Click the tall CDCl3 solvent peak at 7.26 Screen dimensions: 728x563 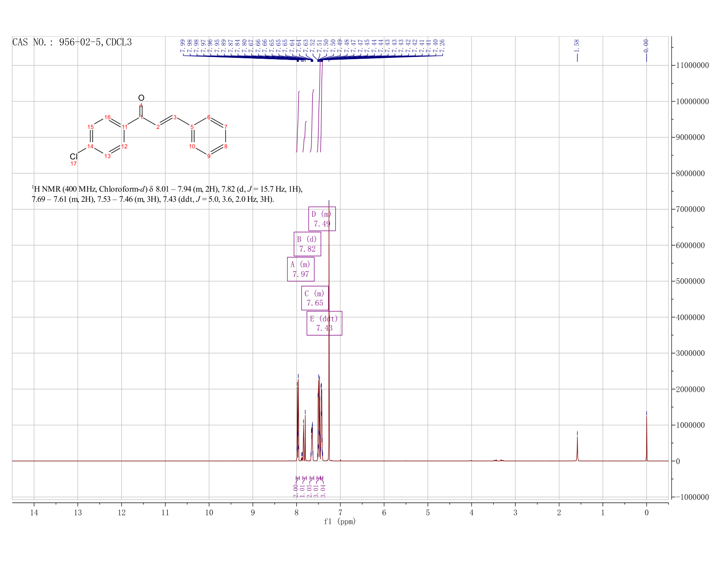tap(329, 331)
